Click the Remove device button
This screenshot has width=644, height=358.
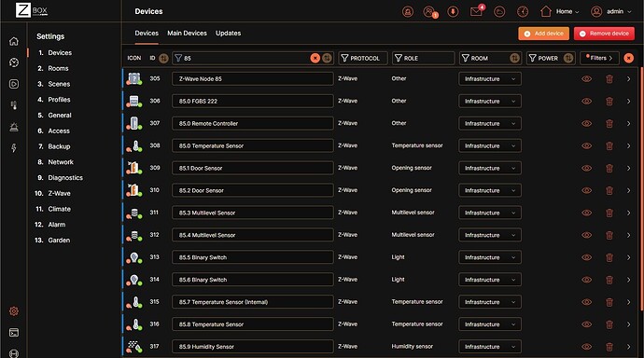[x=604, y=34]
